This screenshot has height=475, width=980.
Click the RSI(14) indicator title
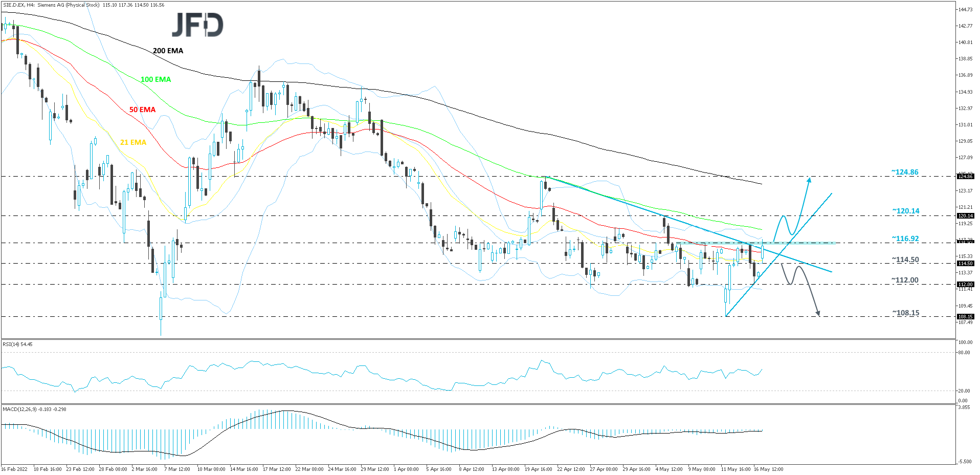(17, 344)
